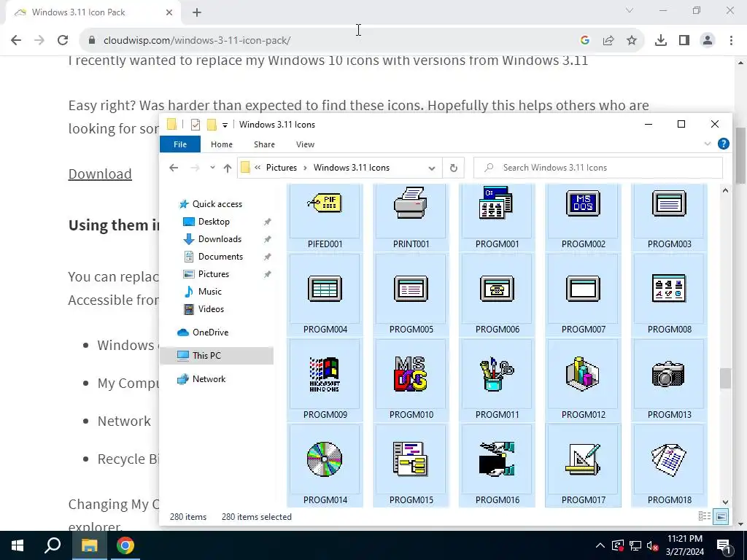This screenshot has width=747, height=560.
Task: Click the Explorer refresh button
Action: click(453, 168)
